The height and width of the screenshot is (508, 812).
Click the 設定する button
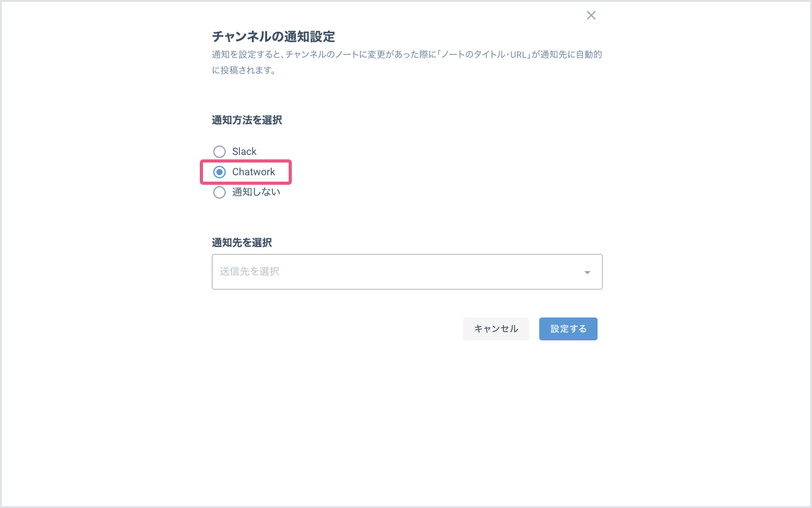tap(568, 329)
